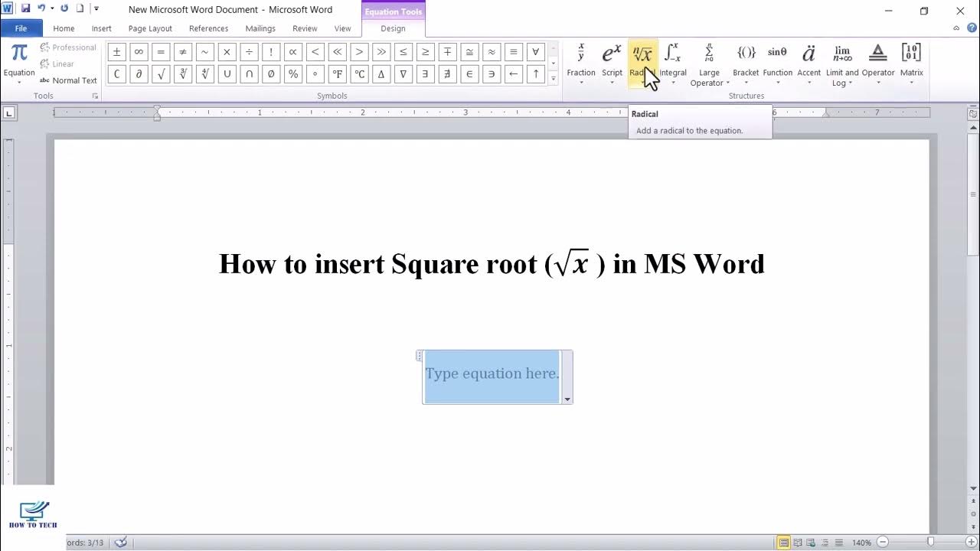Switch equation to Professional format

point(68,47)
